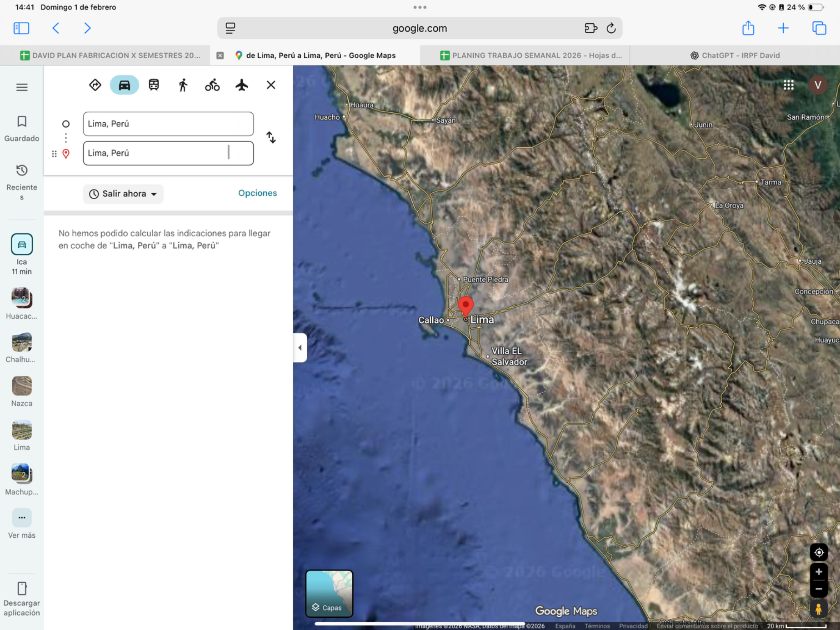The width and height of the screenshot is (840, 630).
Task: Switch to PLANING TRABAJO SEMANAL 2026 tab
Action: (531, 55)
